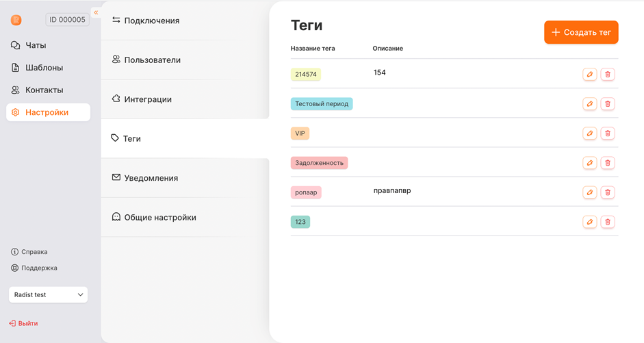Open Пользователи settings tab
The image size is (644, 343).
coord(185,60)
